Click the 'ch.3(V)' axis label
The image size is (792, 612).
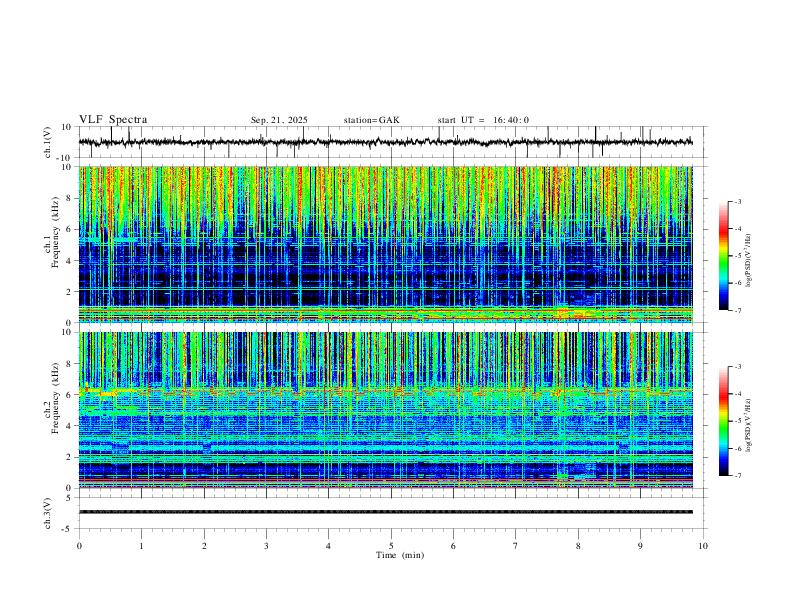pos(48,513)
